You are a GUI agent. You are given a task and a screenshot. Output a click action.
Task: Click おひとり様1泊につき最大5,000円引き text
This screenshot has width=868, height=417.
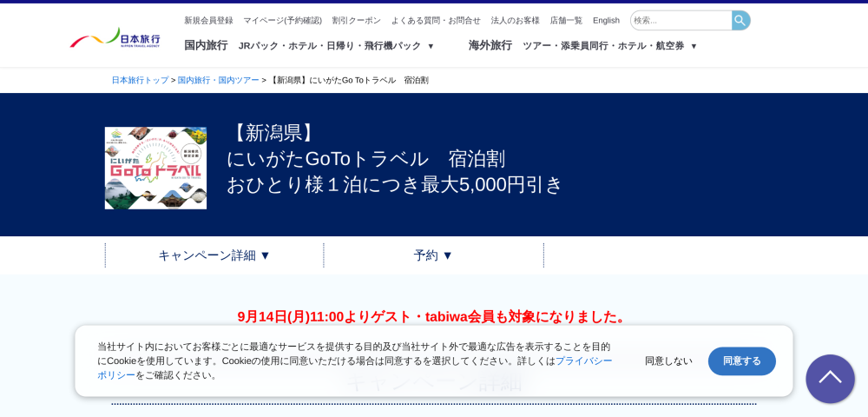(395, 184)
